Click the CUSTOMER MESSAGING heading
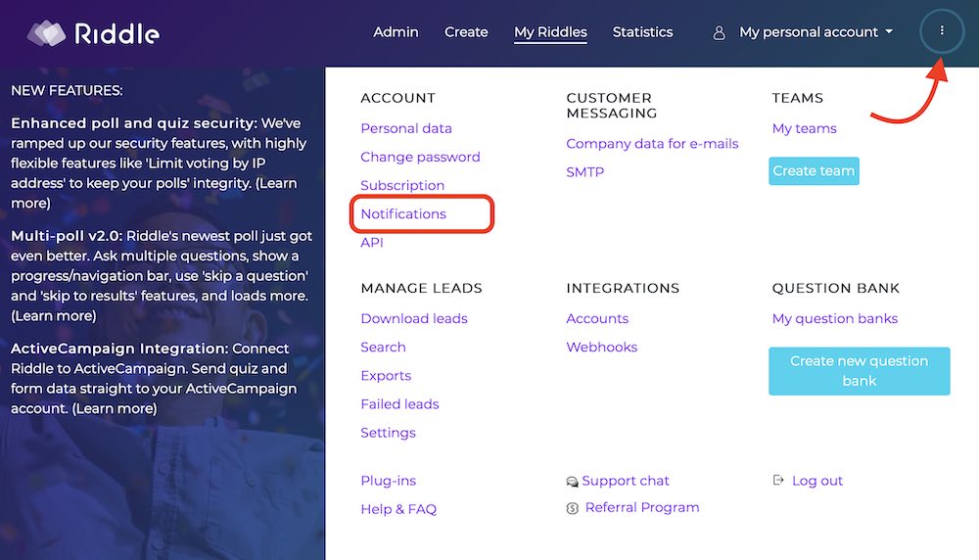The image size is (979, 560). (611, 106)
